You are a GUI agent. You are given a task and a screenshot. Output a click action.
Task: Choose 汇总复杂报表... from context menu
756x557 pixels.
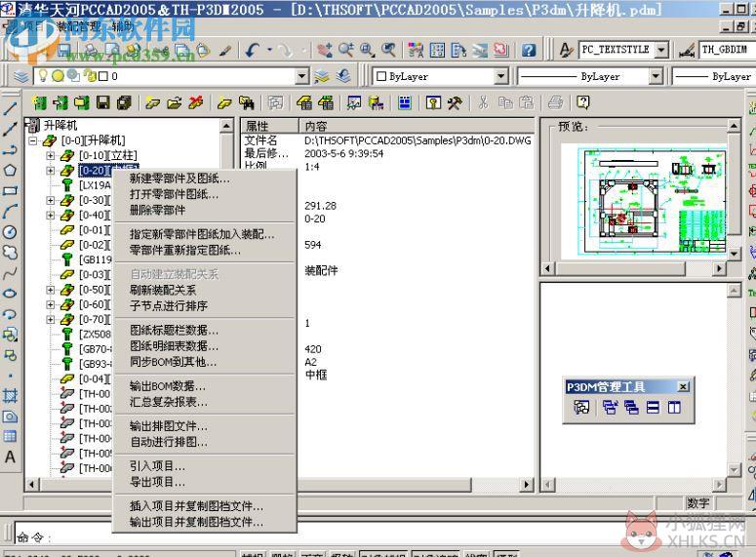(x=205, y=402)
